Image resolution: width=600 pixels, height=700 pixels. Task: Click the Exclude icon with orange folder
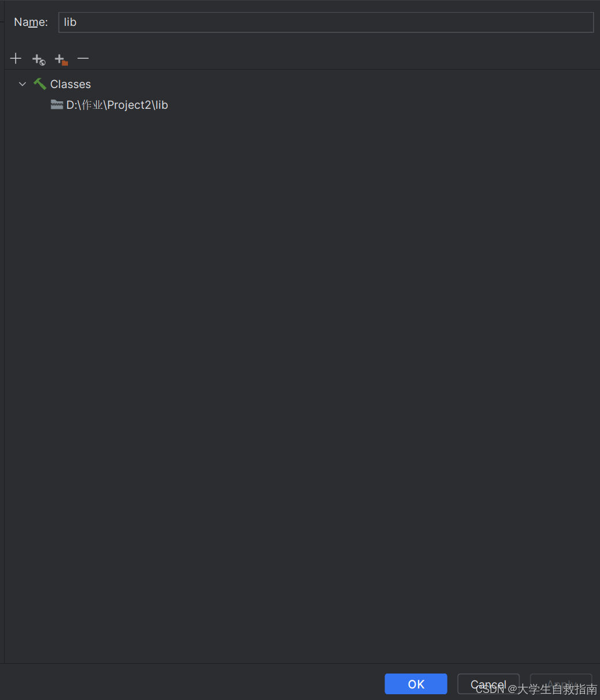click(60, 59)
